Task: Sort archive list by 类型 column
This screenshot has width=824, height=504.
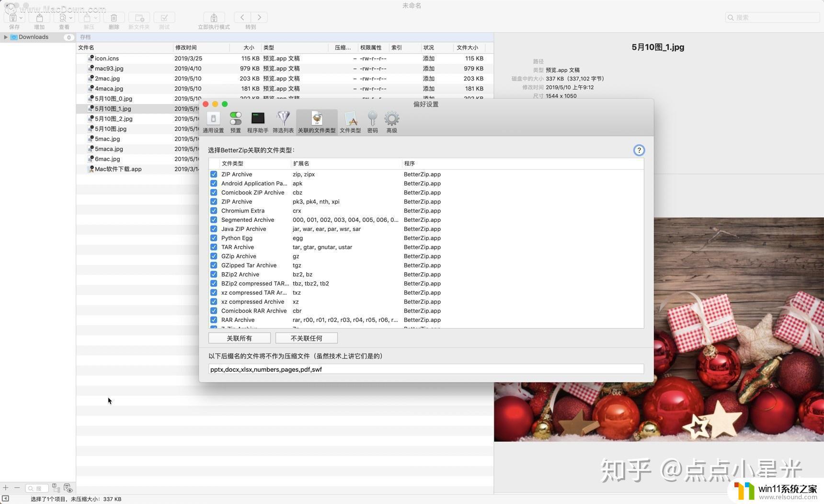Action: pos(295,47)
